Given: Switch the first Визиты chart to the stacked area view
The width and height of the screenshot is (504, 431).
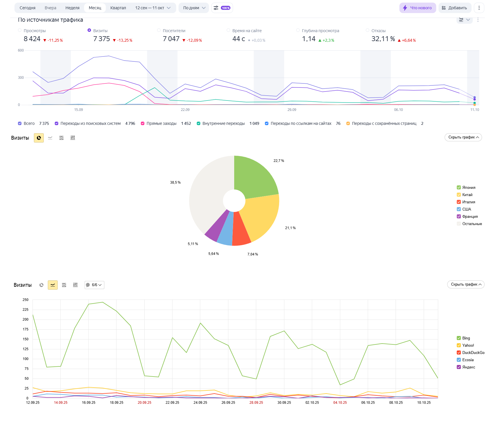Looking at the screenshot, I should [61, 138].
